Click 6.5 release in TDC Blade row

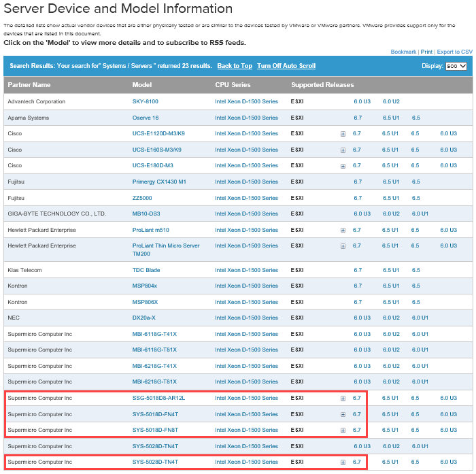click(416, 270)
